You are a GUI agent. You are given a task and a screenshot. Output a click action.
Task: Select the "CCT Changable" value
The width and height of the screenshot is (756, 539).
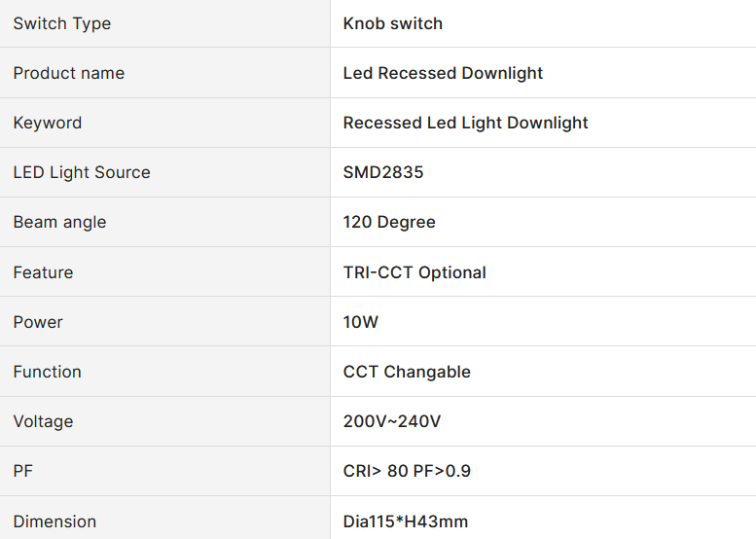pos(407,372)
